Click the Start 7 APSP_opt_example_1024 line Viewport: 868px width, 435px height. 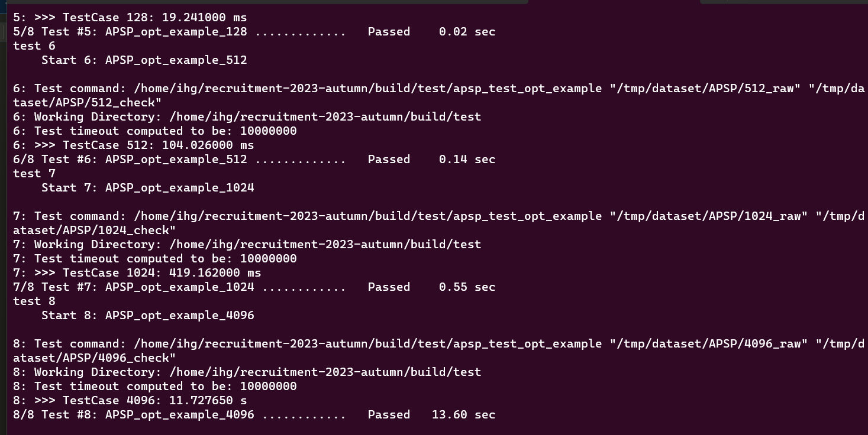tap(147, 187)
